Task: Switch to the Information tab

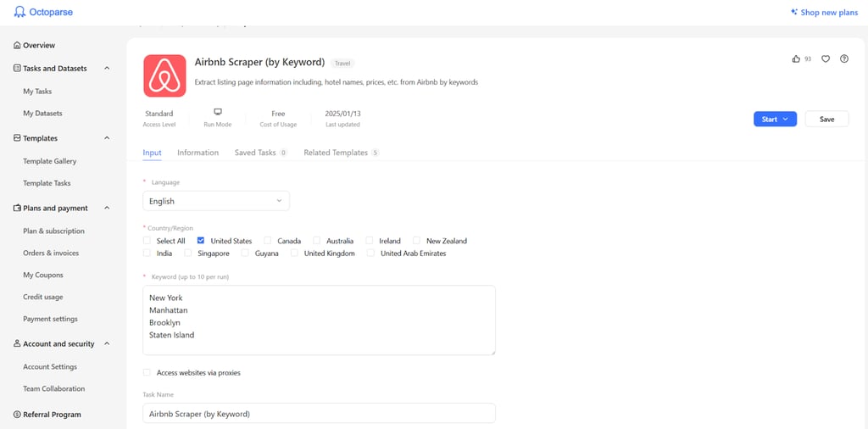Action: pyautogui.click(x=198, y=153)
